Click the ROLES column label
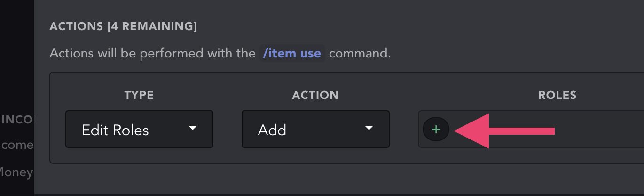Viewport: 644px width, 196px height. coord(557,95)
